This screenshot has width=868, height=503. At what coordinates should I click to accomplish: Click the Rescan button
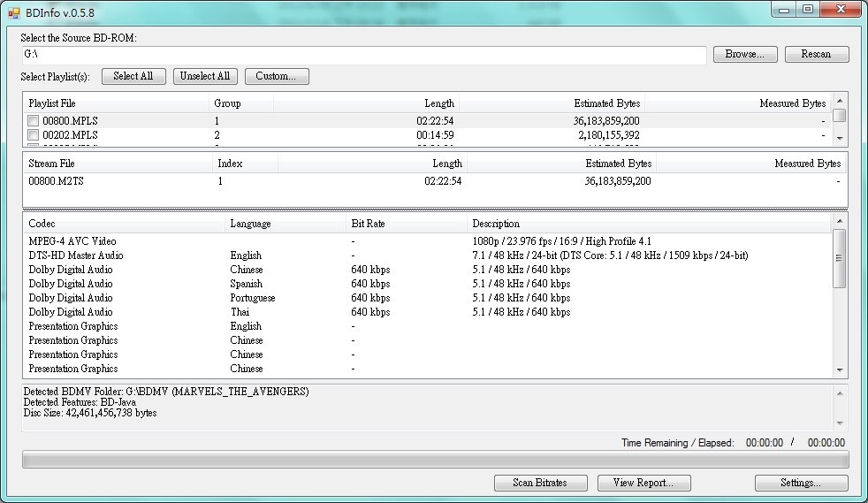pyautogui.click(x=816, y=54)
